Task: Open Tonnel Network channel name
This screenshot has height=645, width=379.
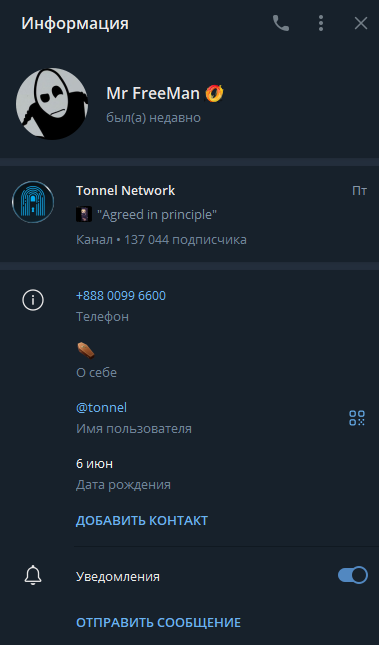Action: 126,190
